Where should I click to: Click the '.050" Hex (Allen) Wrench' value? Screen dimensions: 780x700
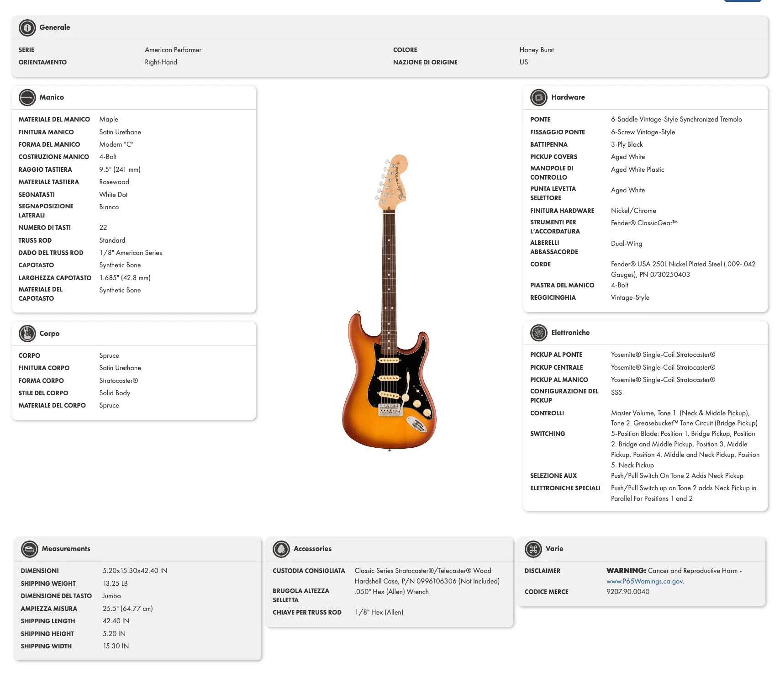pyautogui.click(x=392, y=592)
